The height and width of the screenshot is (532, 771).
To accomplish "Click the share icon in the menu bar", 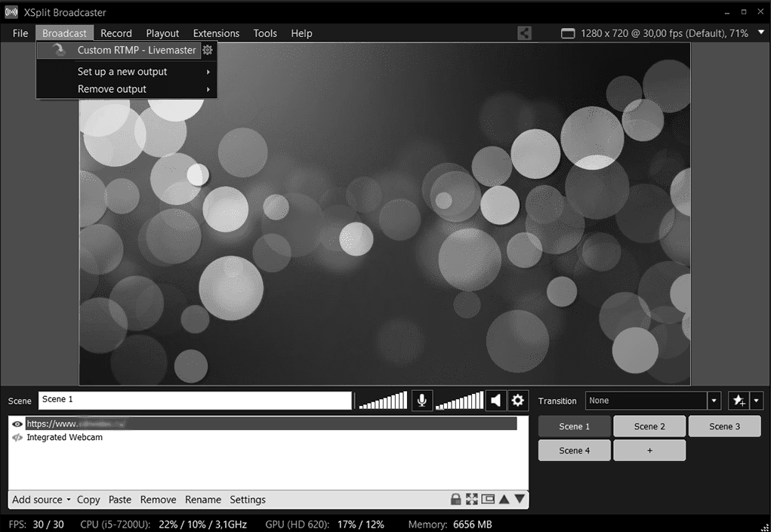I will coord(524,33).
